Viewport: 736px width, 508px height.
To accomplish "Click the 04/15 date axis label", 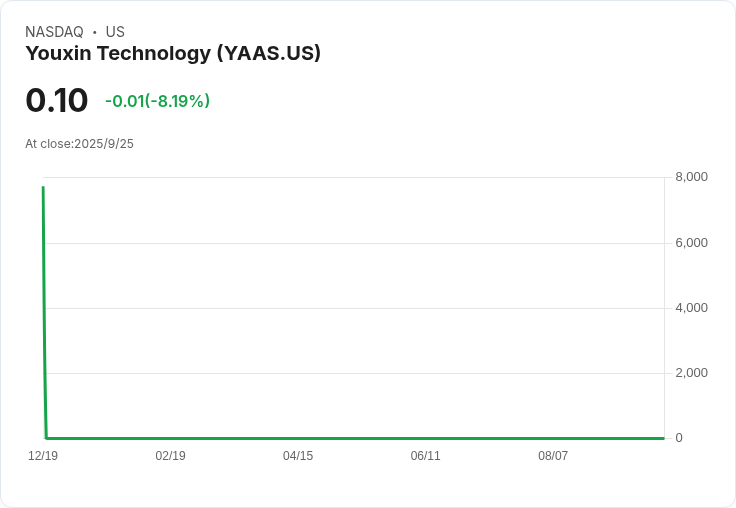I will (298, 456).
